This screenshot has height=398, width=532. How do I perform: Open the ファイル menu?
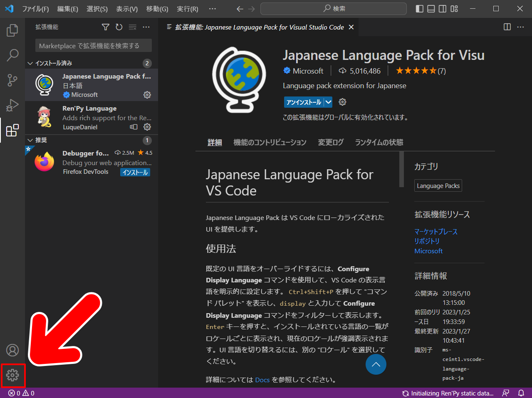(35, 8)
